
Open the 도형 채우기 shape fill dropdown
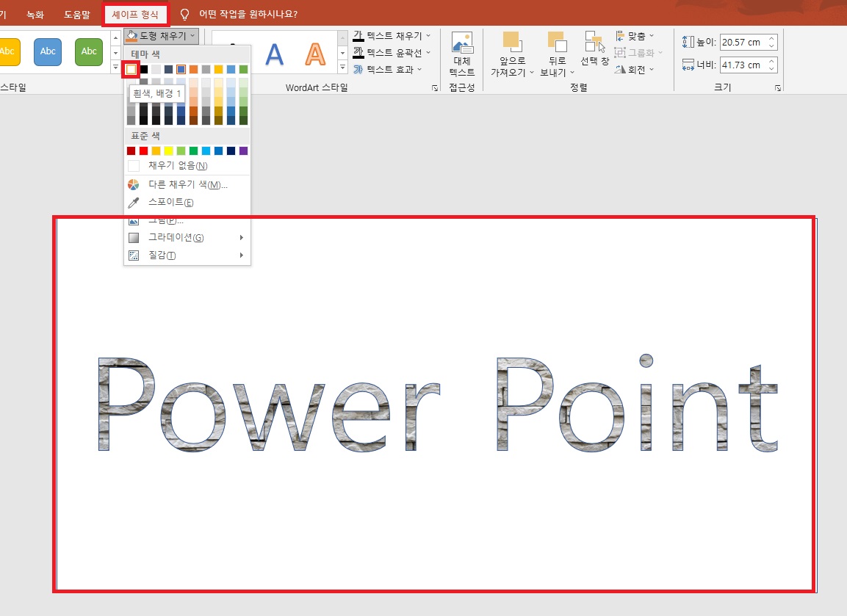point(161,36)
